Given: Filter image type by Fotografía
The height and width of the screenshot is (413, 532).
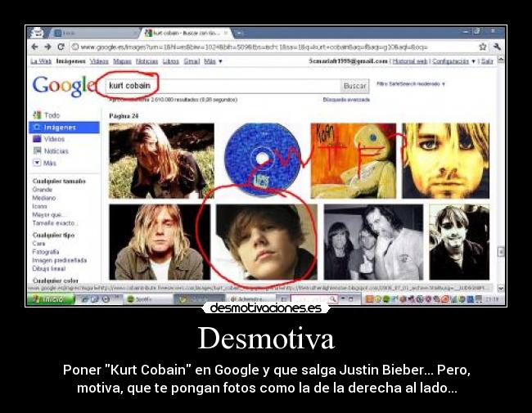Looking at the screenshot, I should tap(46, 252).
